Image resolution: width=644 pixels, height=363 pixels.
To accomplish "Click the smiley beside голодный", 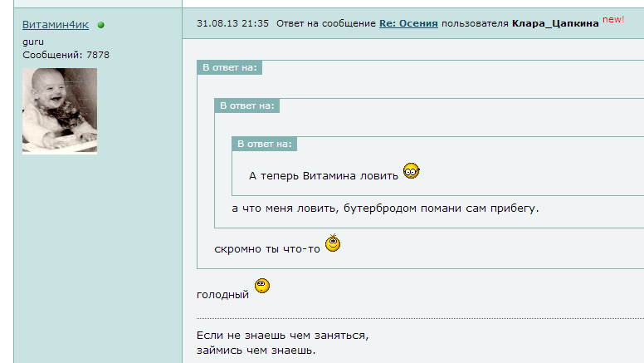I will pos(262,286).
